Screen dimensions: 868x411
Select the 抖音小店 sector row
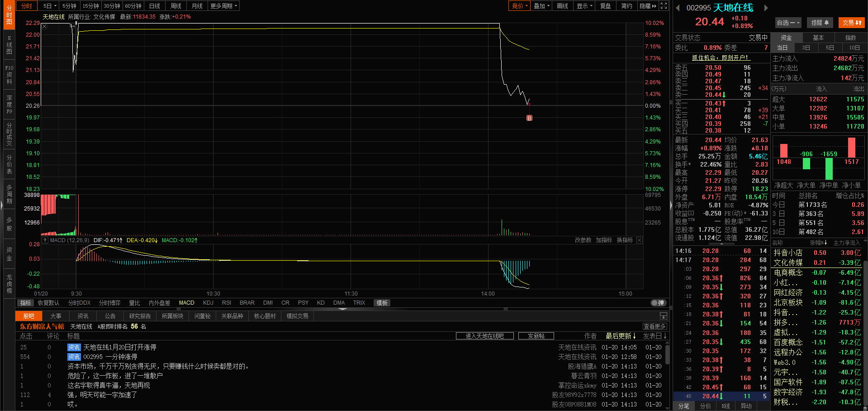point(816,253)
